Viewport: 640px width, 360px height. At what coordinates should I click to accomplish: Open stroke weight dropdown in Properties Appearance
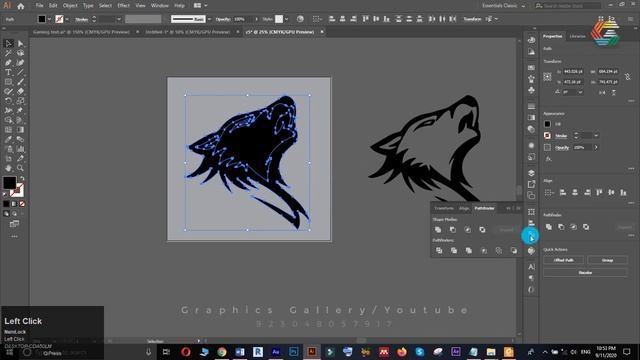[596, 136]
